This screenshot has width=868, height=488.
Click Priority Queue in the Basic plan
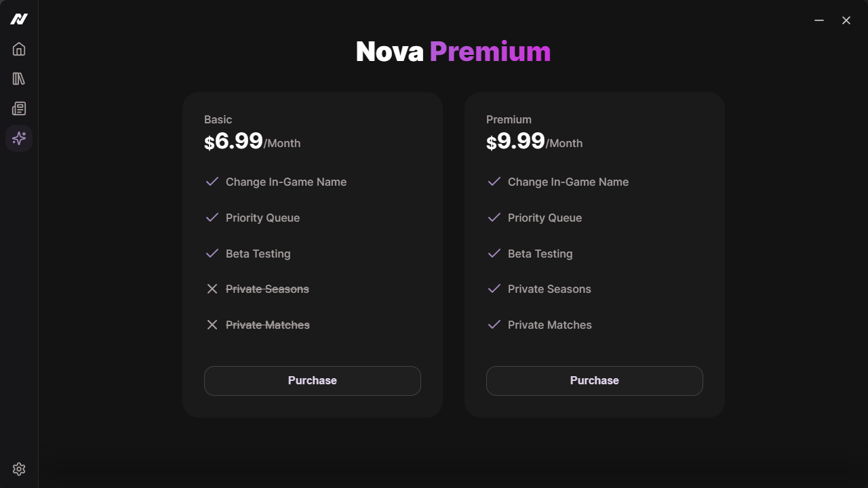click(262, 218)
